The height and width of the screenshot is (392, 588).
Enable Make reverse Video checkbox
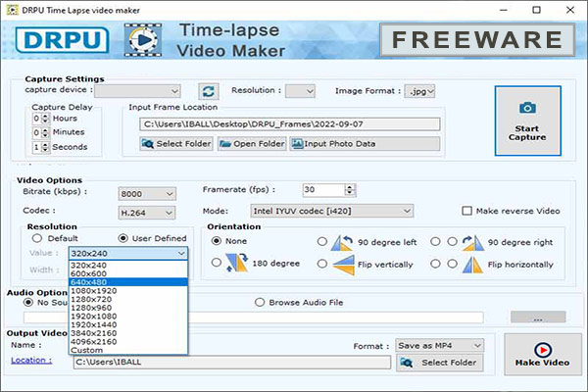tap(466, 211)
